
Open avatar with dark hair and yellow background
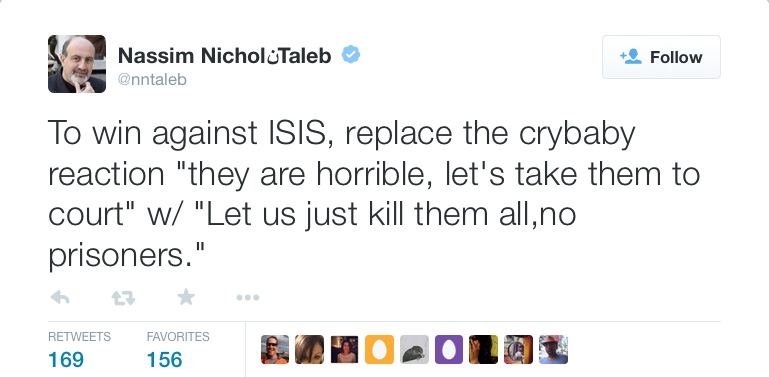[484, 350]
